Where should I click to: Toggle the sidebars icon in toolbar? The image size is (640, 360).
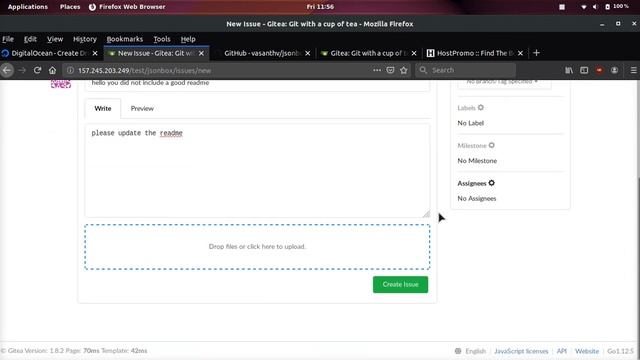click(x=584, y=70)
